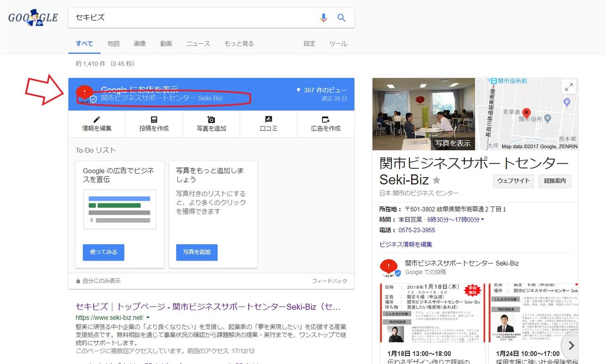Open the 設定 menu

[310, 43]
